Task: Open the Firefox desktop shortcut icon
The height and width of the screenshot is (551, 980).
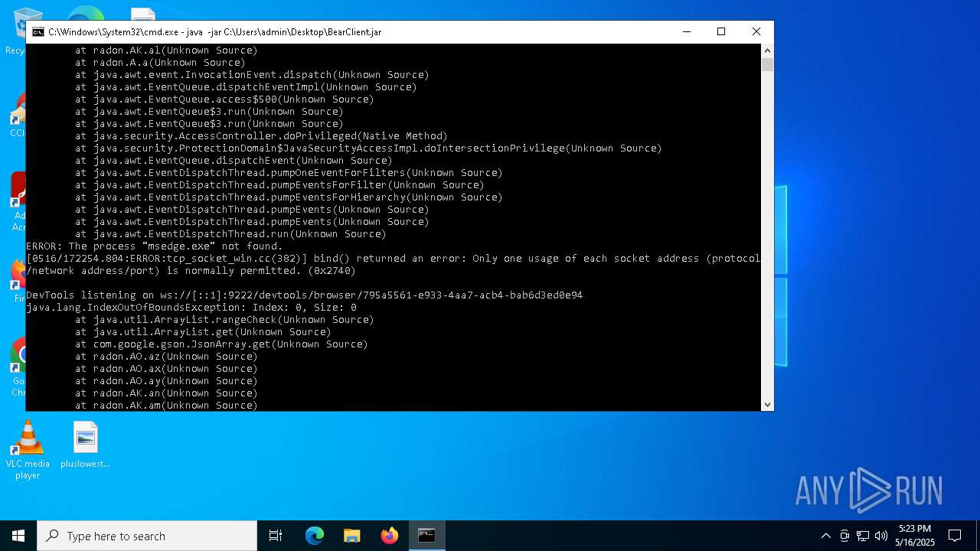Action: tap(18, 280)
